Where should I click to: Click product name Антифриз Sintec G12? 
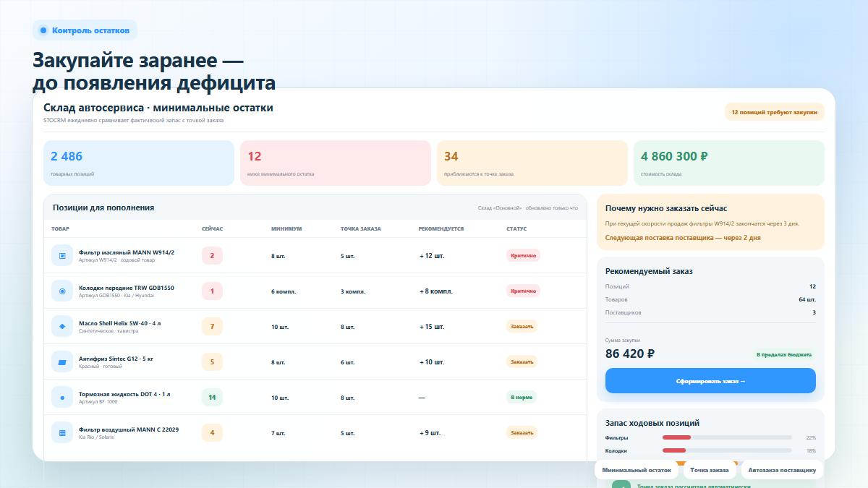(116, 359)
